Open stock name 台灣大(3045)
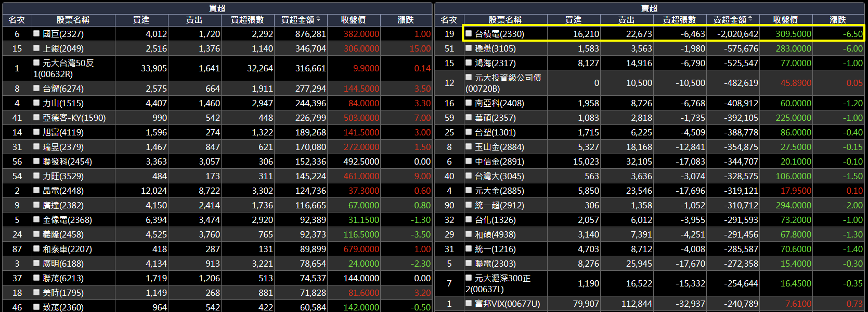Viewport: 868px width, 312px height. [499, 176]
